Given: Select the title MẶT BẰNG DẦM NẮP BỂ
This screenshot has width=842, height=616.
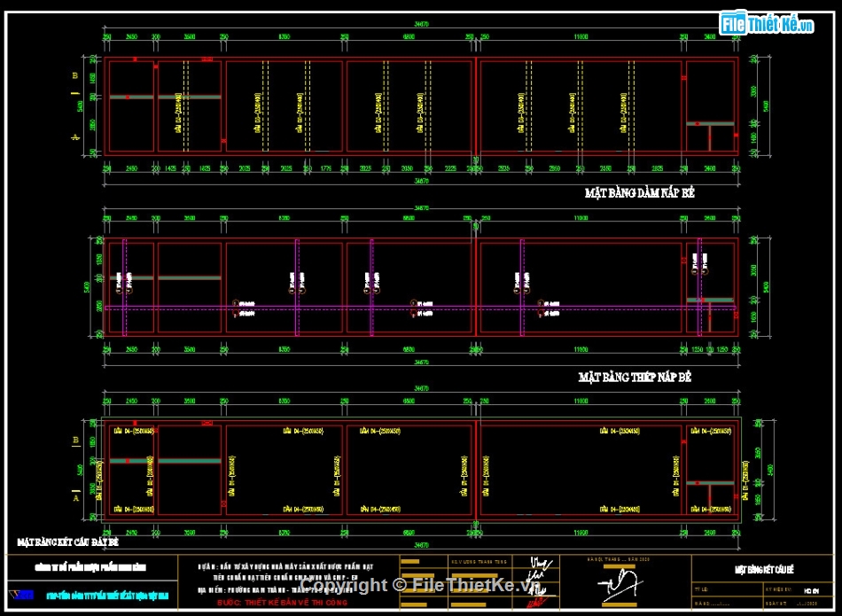Looking at the screenshot, I should point(640,193).
